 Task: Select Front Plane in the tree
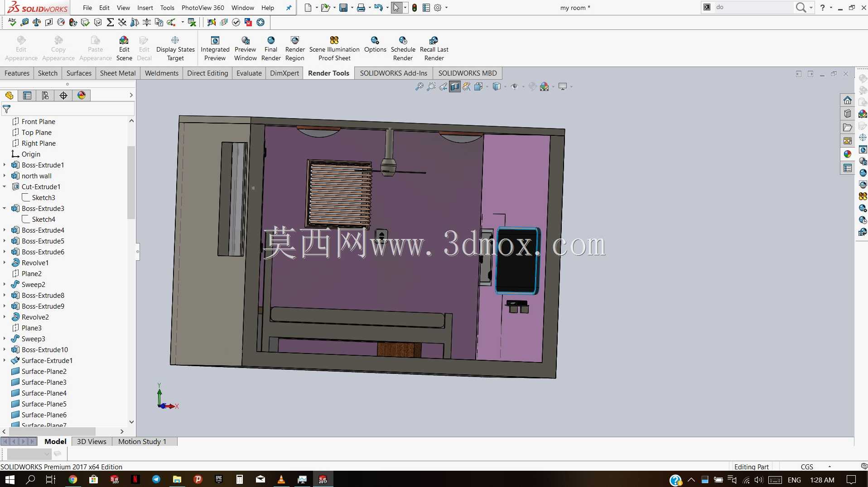[38, 122]
